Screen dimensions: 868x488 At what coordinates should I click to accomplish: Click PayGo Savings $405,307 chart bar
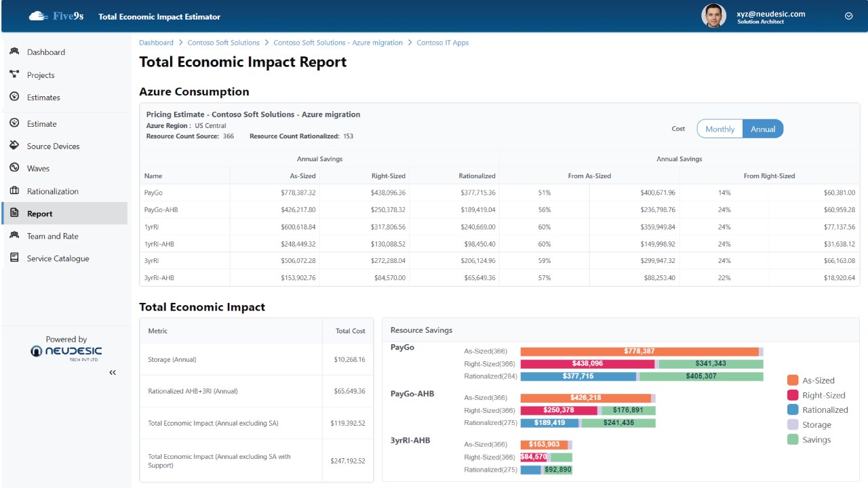(x=701, y=377)
